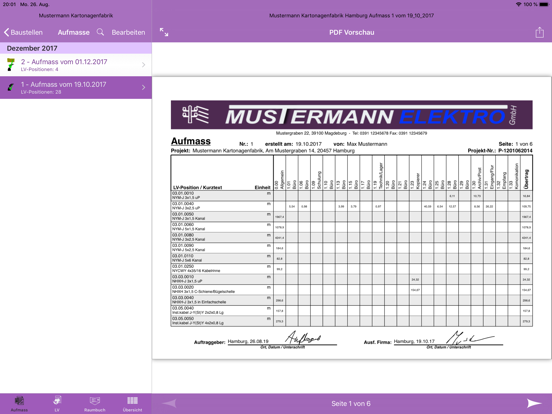Click icon beside Aufmass 19.10.2017
The height and width of the screenshot is (414, 552).
(11, 87)
